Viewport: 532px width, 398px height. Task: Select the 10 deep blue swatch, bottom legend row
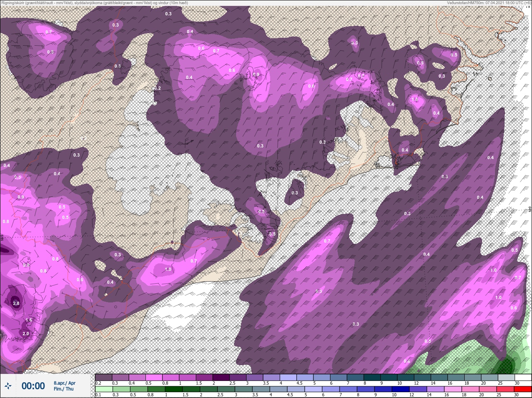(400, 389)
